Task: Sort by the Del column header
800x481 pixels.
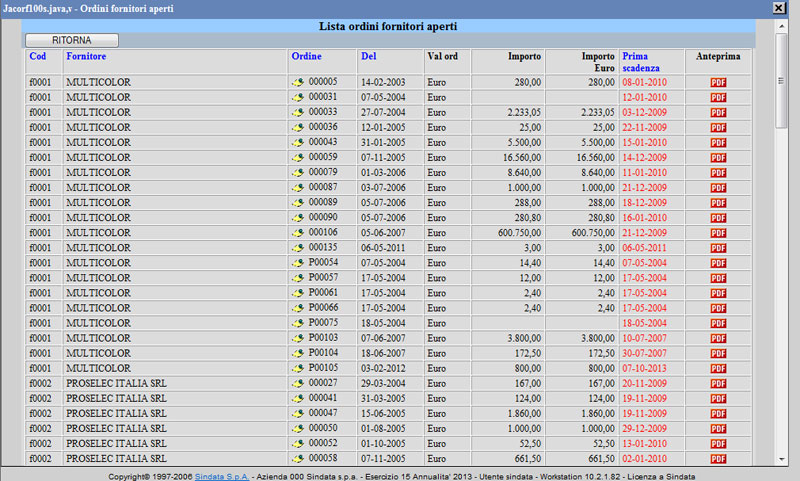Action: [368, 56]
